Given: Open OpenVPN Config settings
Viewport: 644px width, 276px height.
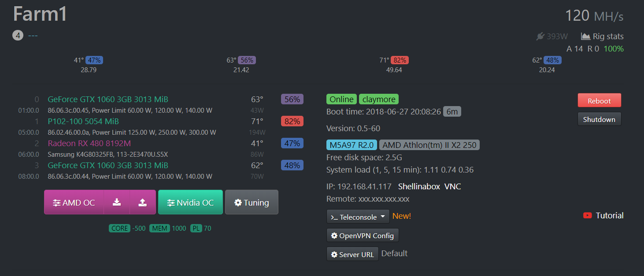Looking at the screenshot, I should click(x=363, y=236).
